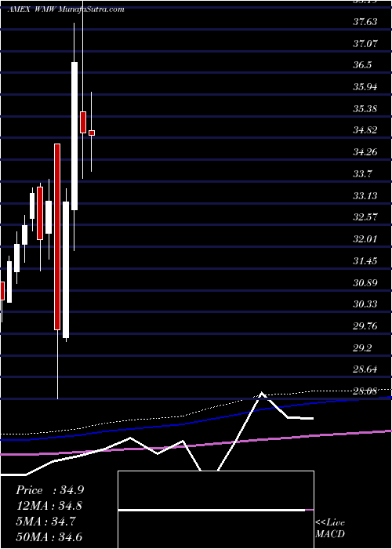Click the 35.38 price axis label
This screenshot has height=549, width=392.
[365, 108]
